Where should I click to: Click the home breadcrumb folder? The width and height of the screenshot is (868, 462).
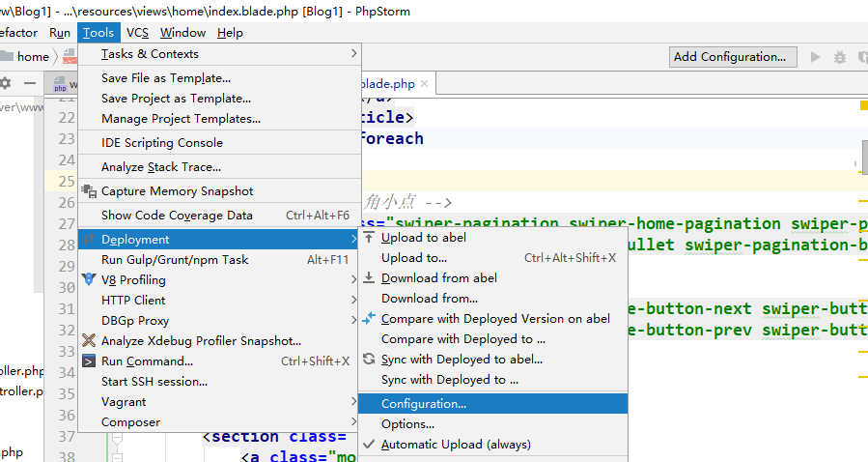[x=24, y=56]
